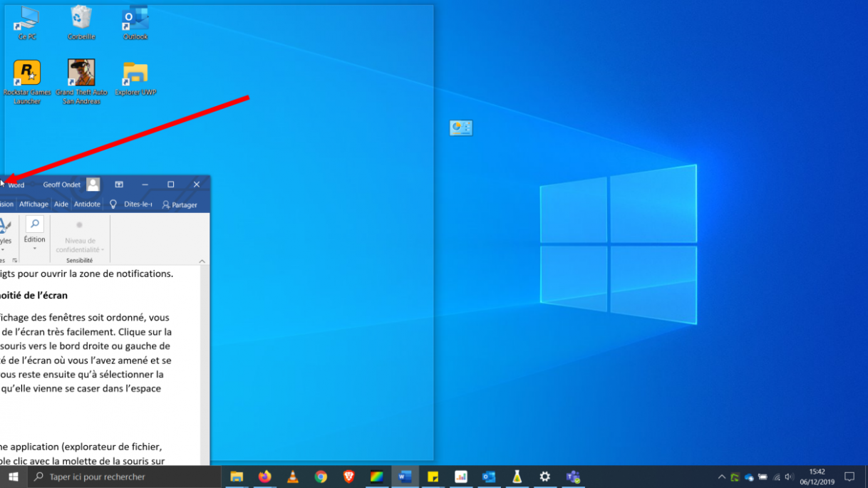Expand the Styles dialog launcher arrow
The image size is (868, 488).
15,261
